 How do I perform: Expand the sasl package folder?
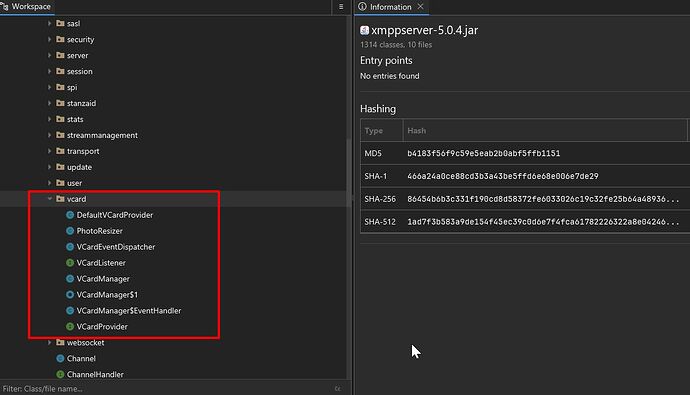pyautogui.click(x=49, y=23)
